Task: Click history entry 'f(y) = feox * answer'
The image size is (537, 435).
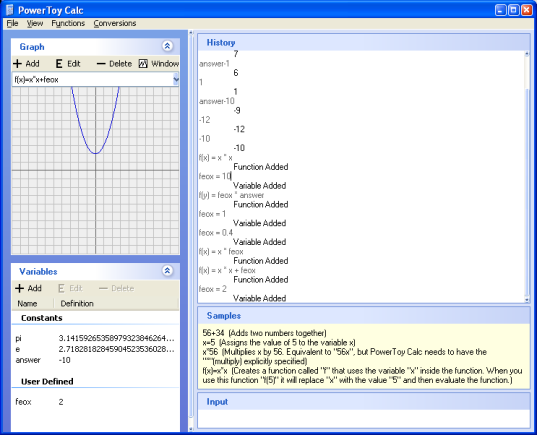Action: 231,195
